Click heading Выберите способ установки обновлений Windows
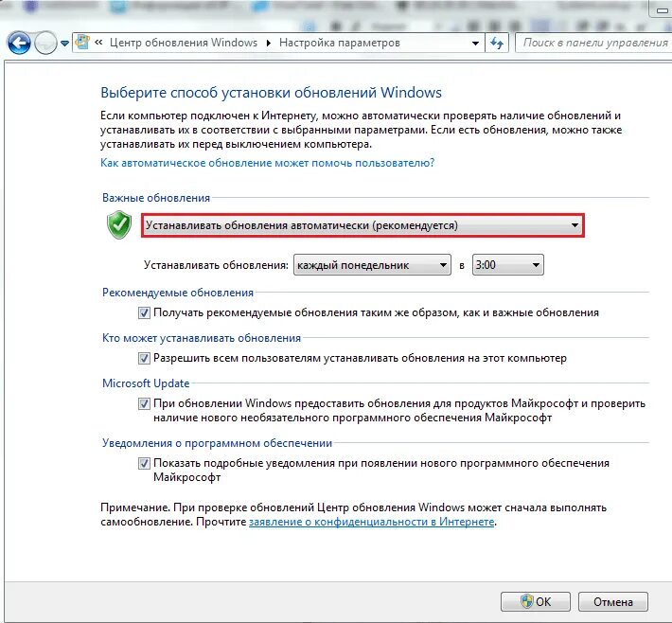 tap(271, 93)
